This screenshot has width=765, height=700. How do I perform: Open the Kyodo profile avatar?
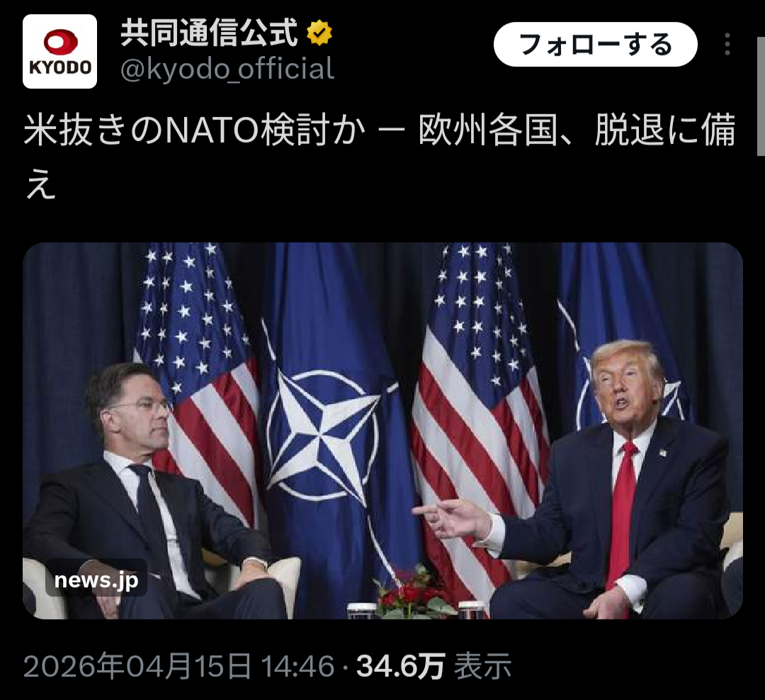pyautogui.click(x=59, y=51)
